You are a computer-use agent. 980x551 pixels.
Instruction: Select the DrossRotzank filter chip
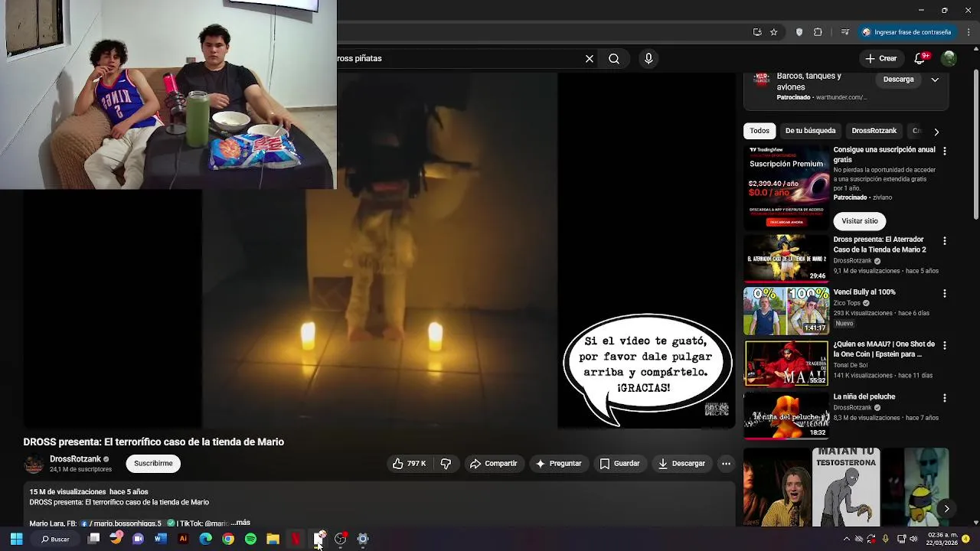pos(874,131)
